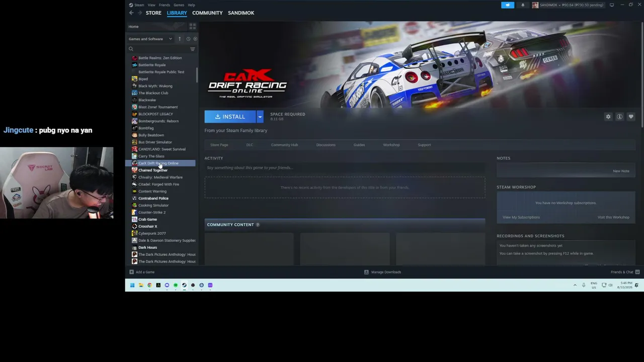Switch to the COMMUNITY tab
The width and height of the screenshot is (644, 362).
click(x=207, y=13)
